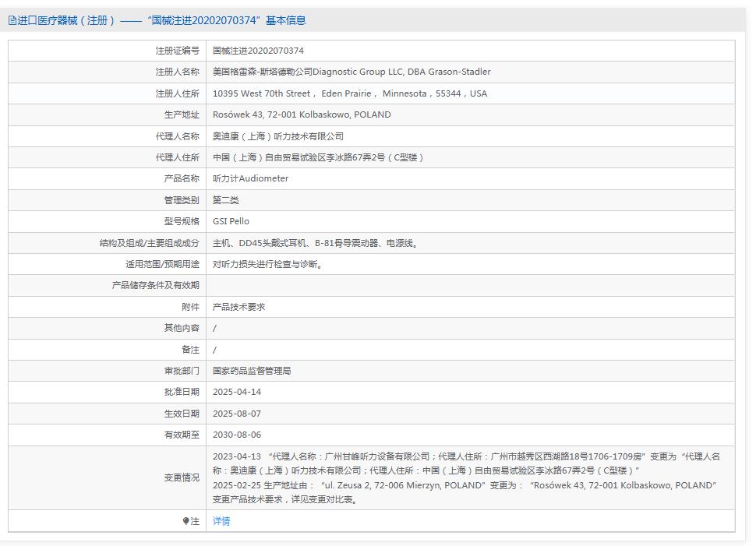Select the registrant name Diagnostic Group LLC, DBA Grason-Stadler
This screenshot has width=756, height=546.
351,71
